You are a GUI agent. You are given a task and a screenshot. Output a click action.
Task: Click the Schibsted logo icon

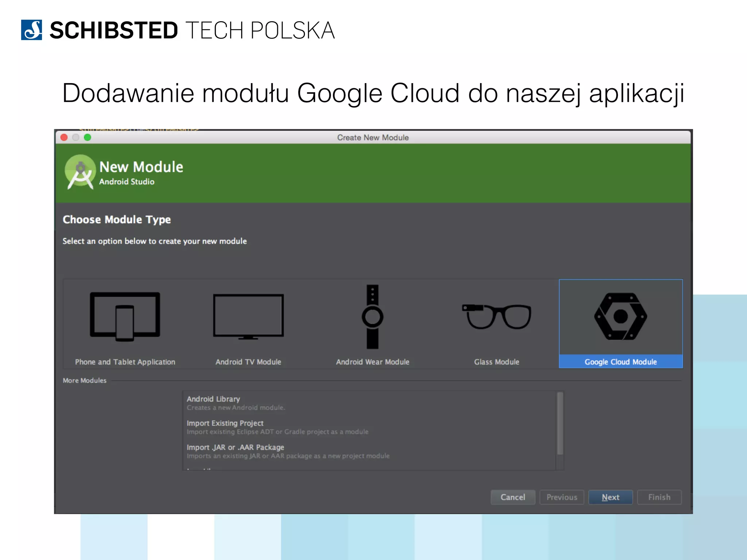[x=32, y=30]
